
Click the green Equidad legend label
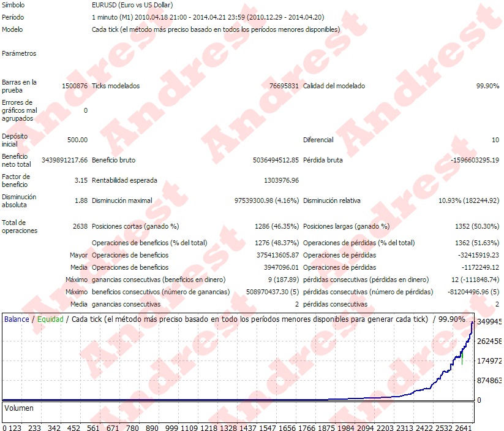(x=50, y=319)
